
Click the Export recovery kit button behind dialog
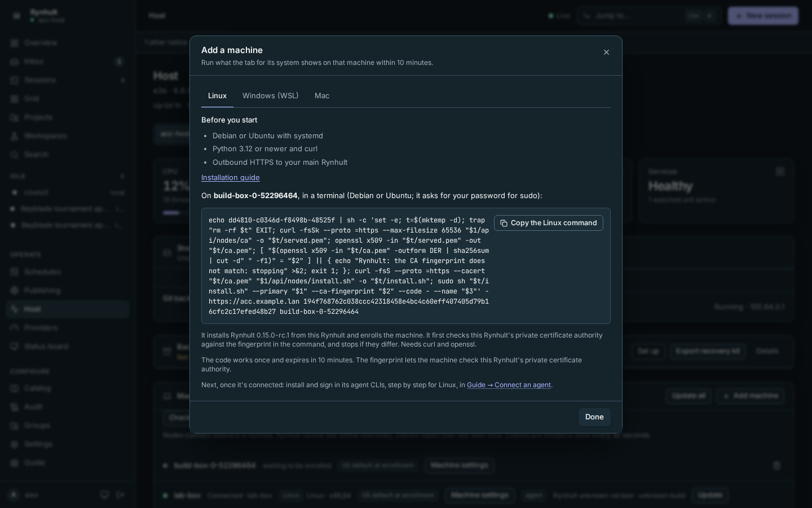708,351
